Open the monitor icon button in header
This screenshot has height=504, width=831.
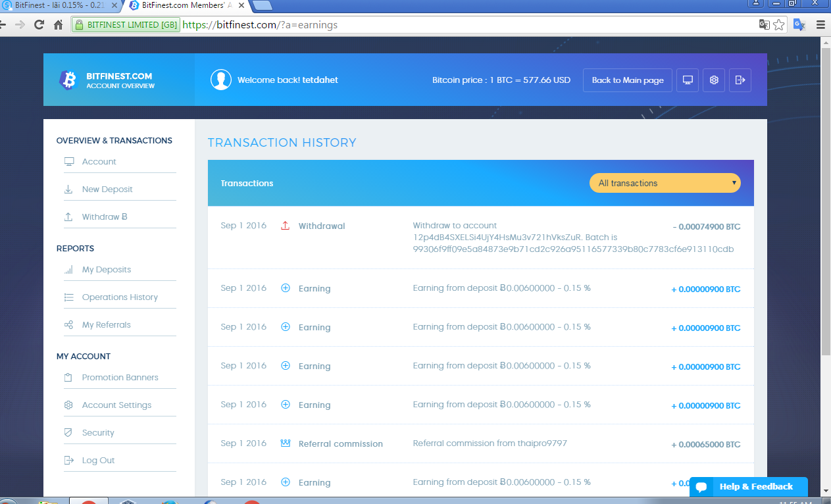688,80
